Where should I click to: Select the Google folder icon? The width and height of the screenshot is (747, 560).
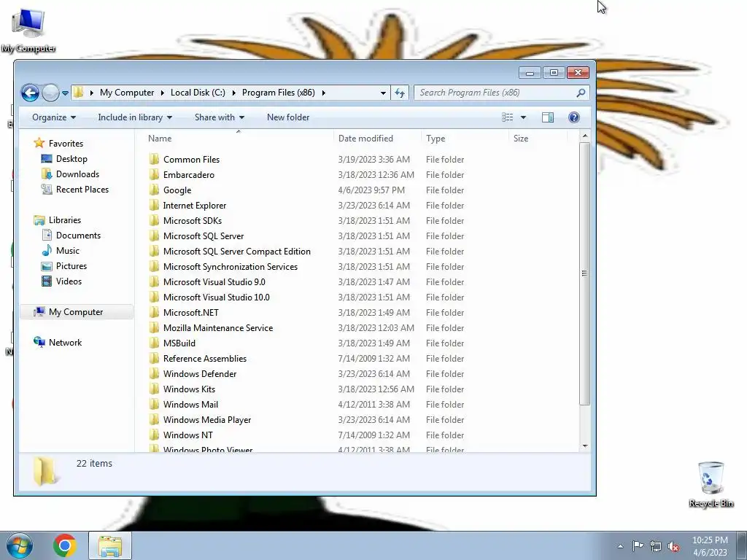click(x=154, y=190)
